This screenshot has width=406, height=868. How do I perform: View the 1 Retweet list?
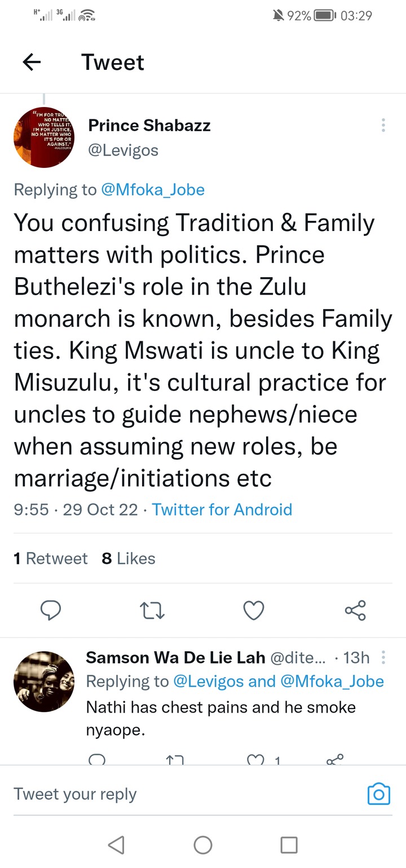(x=51, y=558)
